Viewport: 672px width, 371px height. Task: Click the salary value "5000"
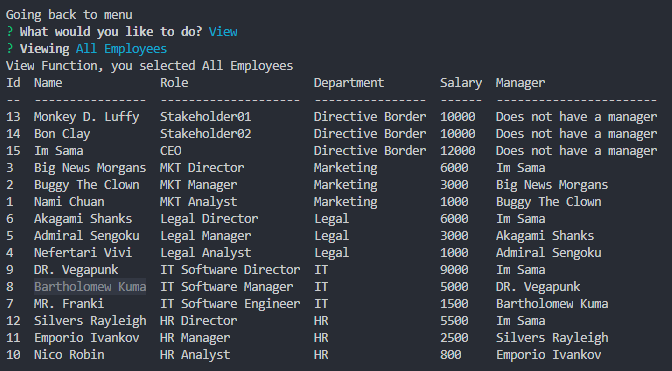tap(454, 287)
